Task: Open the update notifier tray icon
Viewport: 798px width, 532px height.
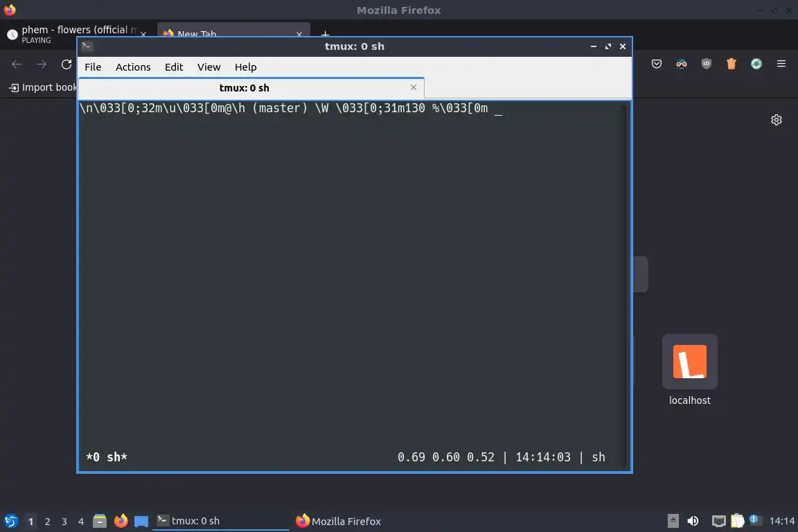Action: [756, 520]
